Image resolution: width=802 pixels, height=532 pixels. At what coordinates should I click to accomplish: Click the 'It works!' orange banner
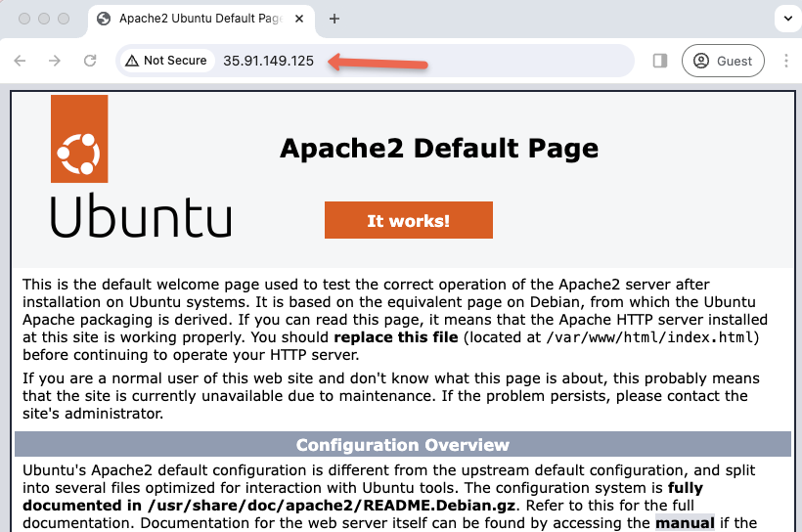point(409,220)
